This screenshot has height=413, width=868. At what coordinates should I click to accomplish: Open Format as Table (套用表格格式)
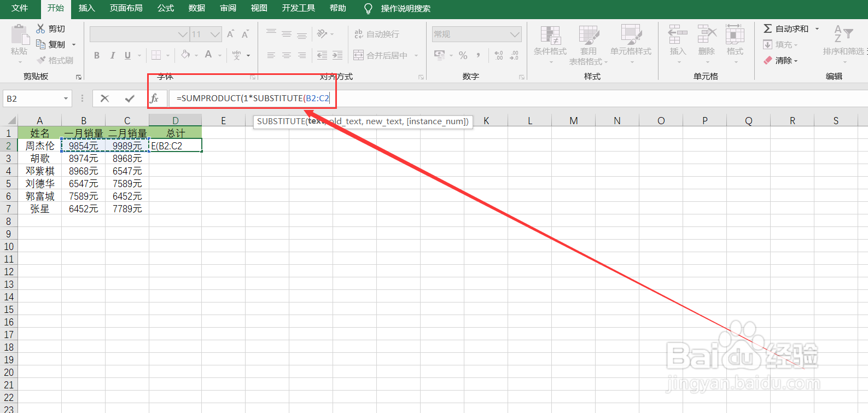[589, 44]
